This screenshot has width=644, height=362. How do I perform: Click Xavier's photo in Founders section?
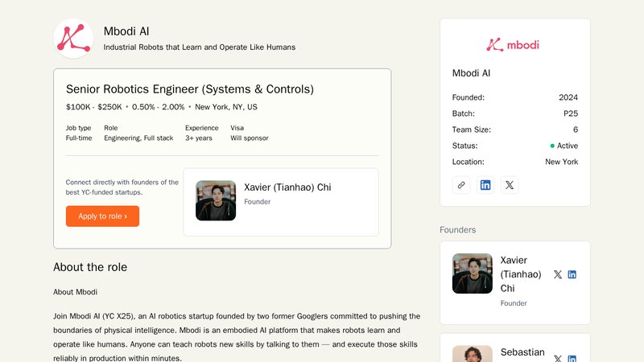(473, 274)
